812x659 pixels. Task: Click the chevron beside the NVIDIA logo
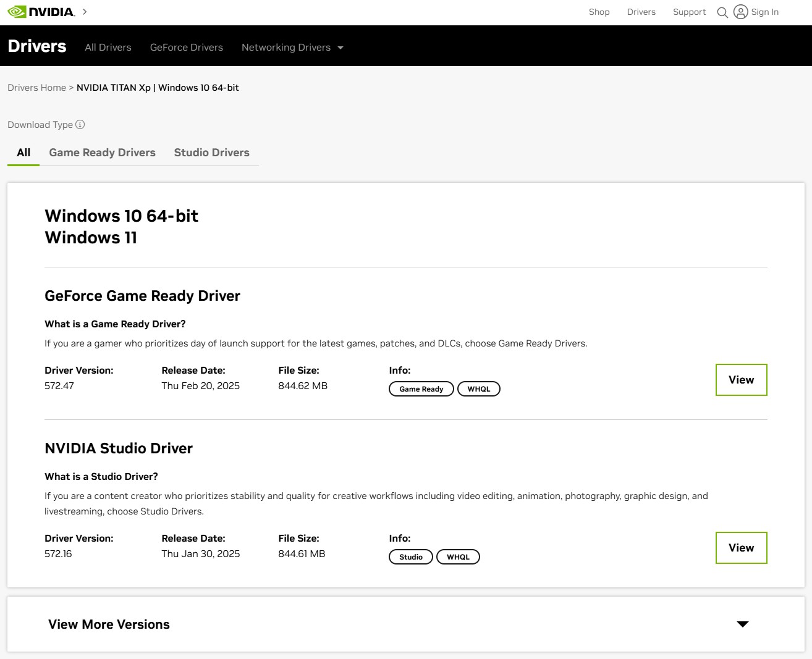(85, 12)
